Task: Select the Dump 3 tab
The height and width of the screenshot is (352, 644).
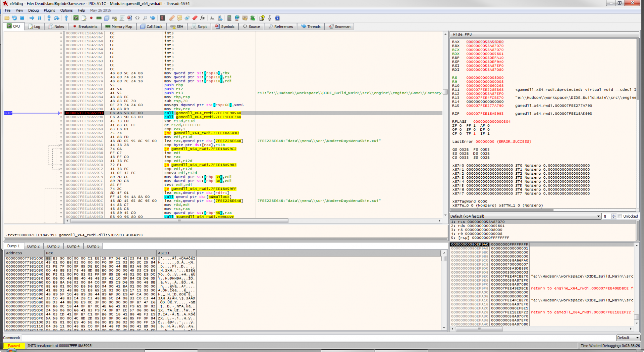Action: tap(53, 246)
